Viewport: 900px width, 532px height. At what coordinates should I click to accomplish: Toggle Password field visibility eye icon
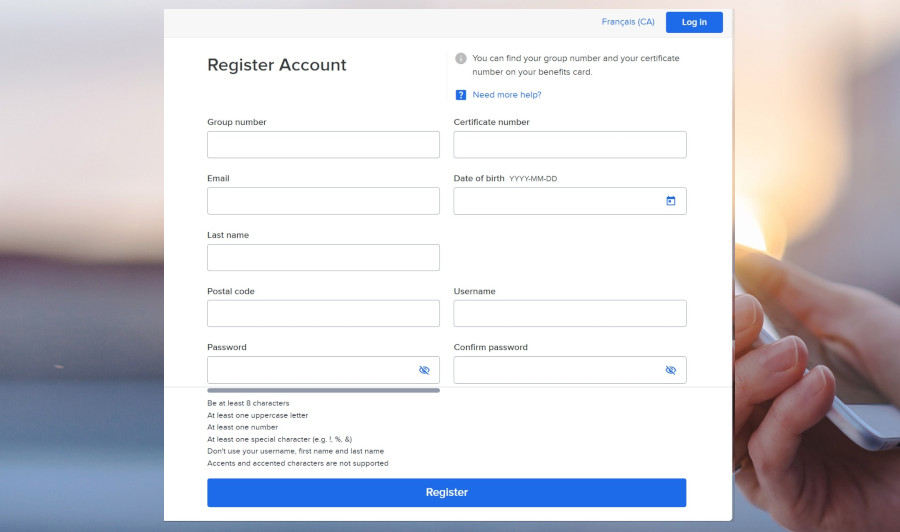coord(424,370)
